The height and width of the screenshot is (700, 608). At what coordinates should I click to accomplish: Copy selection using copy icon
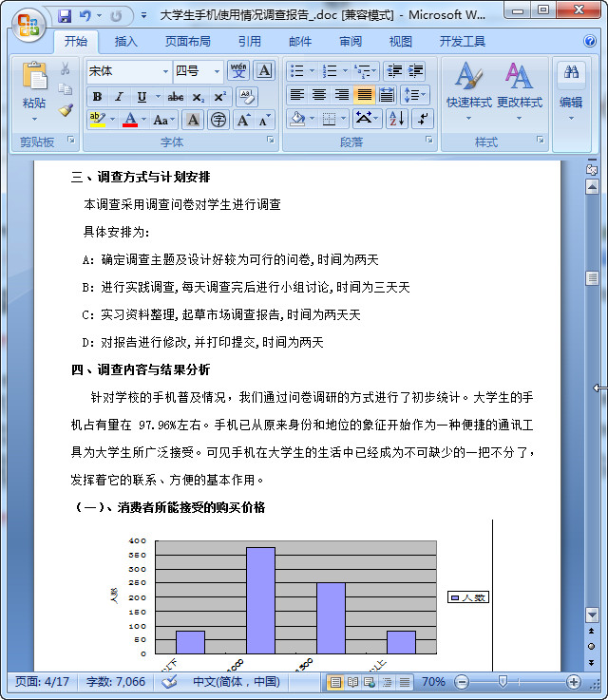66,89
